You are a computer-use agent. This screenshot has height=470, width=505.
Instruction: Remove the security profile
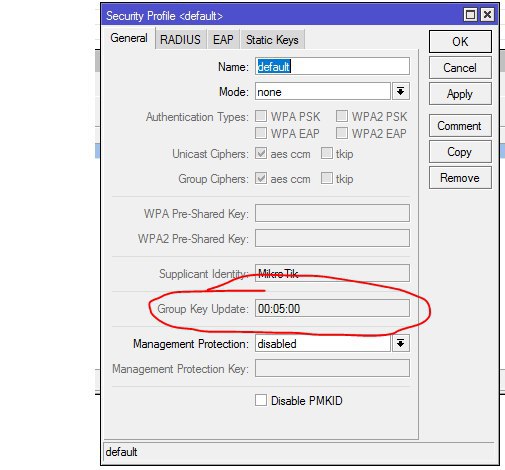pos(460,178)
